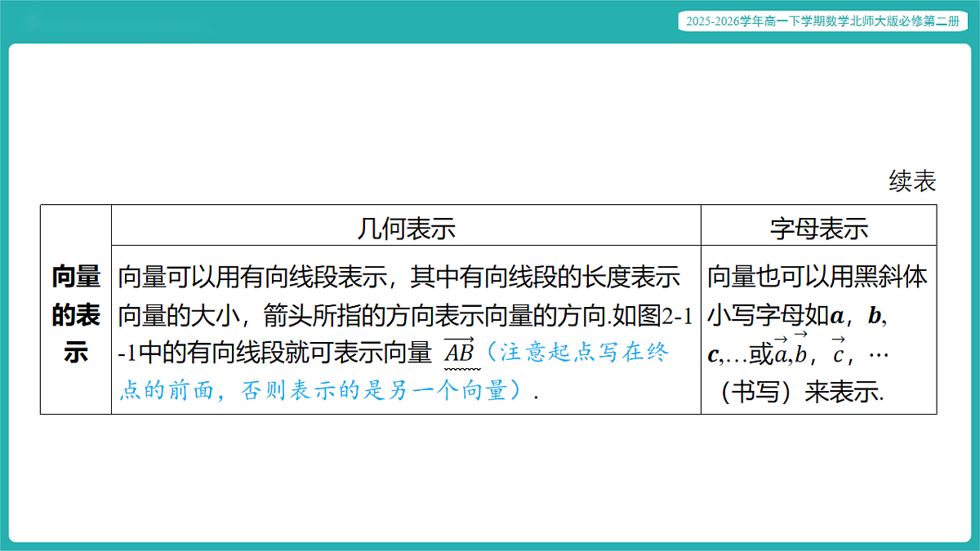The image size is (980, 551).
Task: Click the '续表' caption above the table
Action: point(912,181)
